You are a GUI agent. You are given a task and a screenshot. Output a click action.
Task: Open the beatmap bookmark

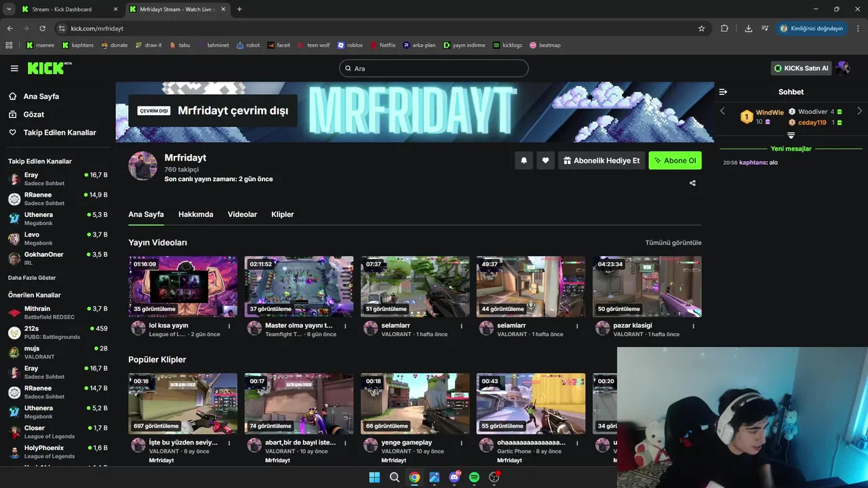(545, 45)
